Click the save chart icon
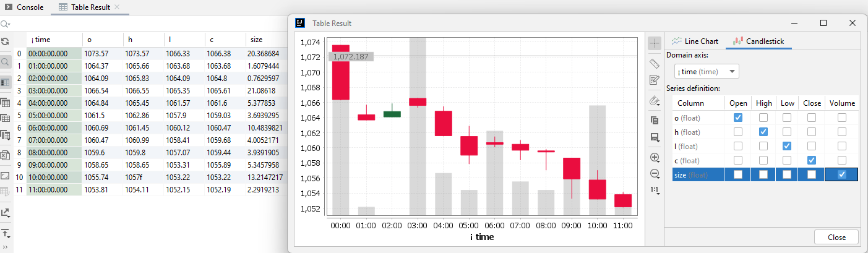Screen dimensions: 868x253 coord(655,137)
